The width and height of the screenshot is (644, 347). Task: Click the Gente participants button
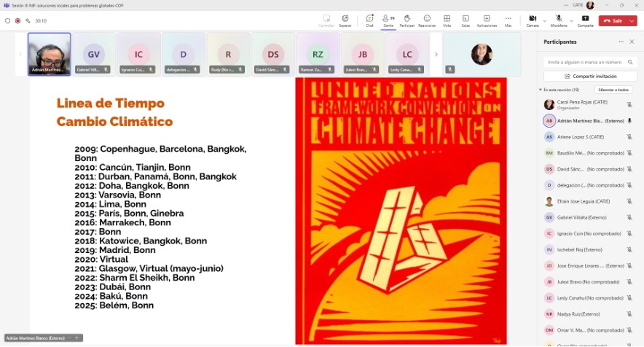pos(388,20)
